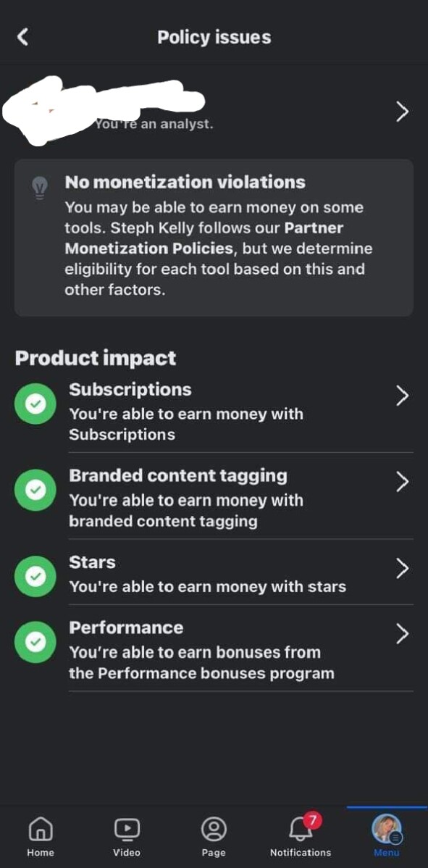Open Partner Monetization Policies link
This screenshot has height=868, width=428.
[204, 238]
